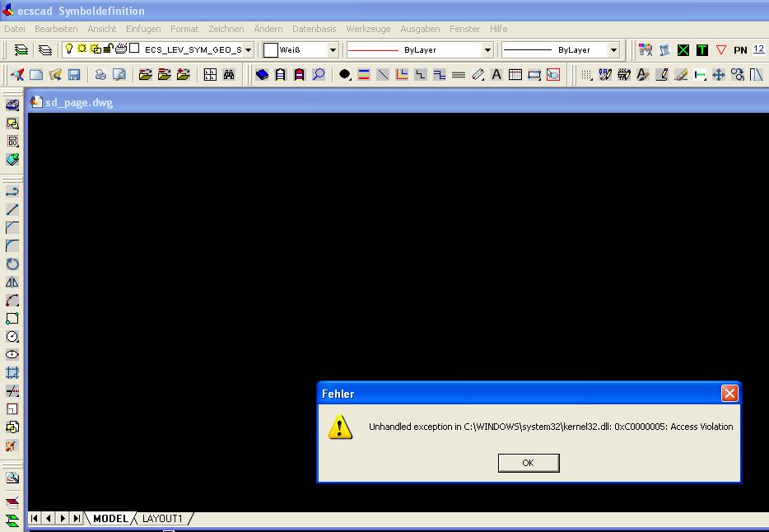
Task: Toggle the layer lightbulb on/off icon
Action: [69, 49]
